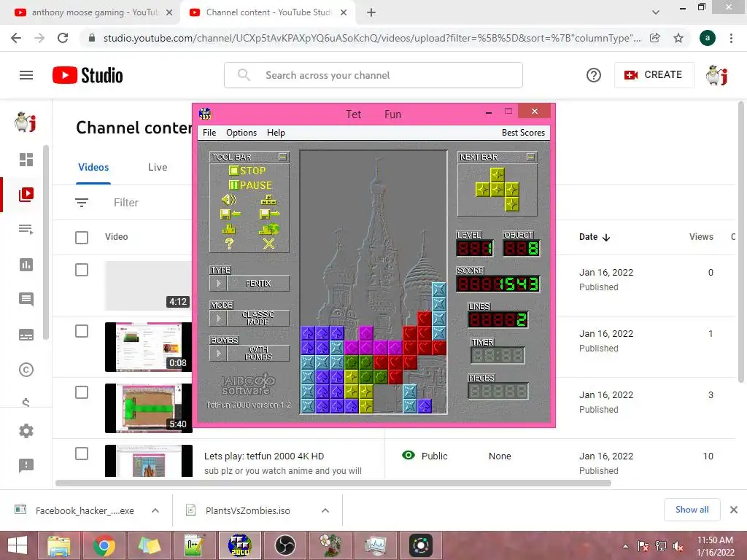This screenshot has height=560, width=747.
Task: Open OBS Studio from the taskbar
Action: pyautogui.click(x=285, y=545)
